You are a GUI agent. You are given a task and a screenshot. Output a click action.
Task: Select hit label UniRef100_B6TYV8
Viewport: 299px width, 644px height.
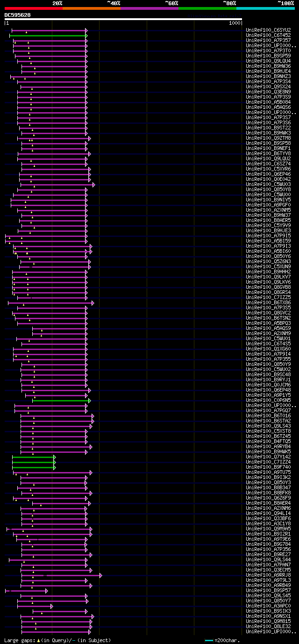point(268,153)
